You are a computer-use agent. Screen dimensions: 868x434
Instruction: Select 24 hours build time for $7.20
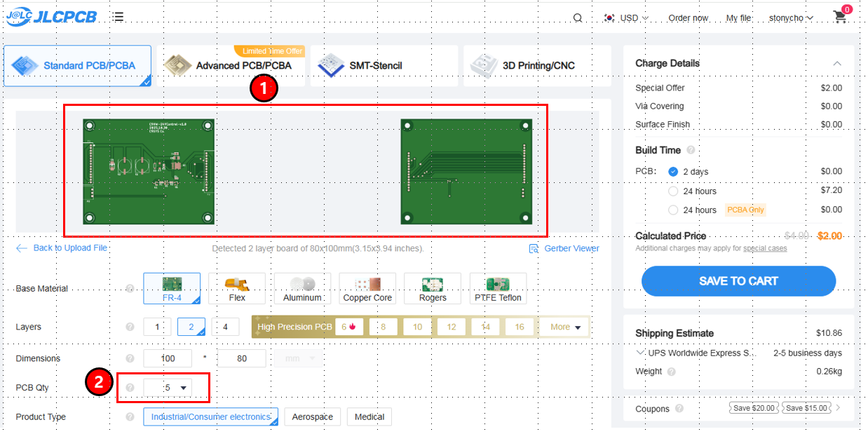(x=674, y=191)
